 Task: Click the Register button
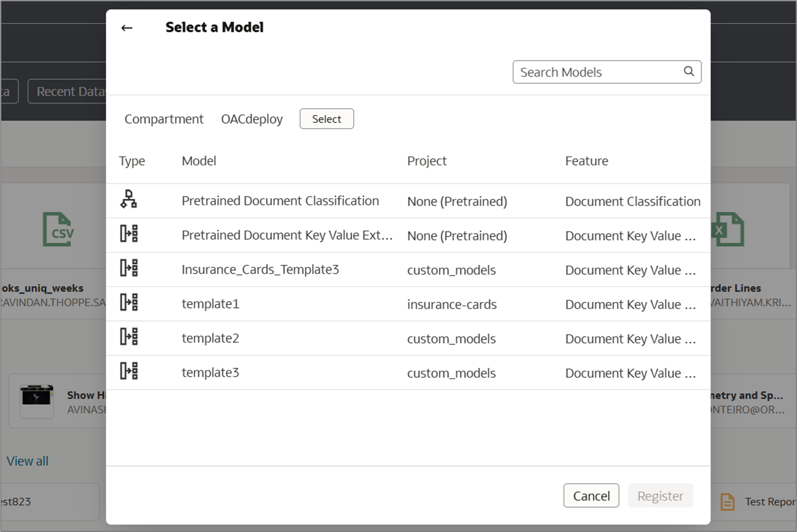pos(660,496)
